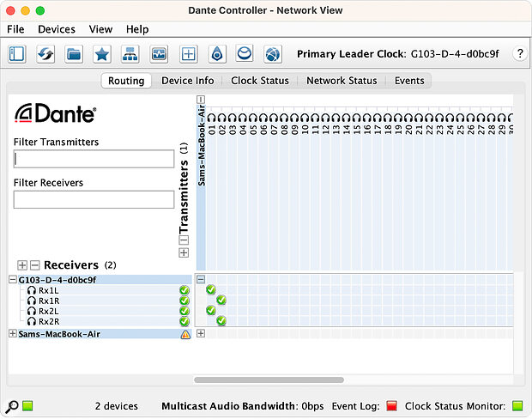Toggle the Rx2L to channel 01 subscription
Screen dimensions: 532x419
point(211,310)
